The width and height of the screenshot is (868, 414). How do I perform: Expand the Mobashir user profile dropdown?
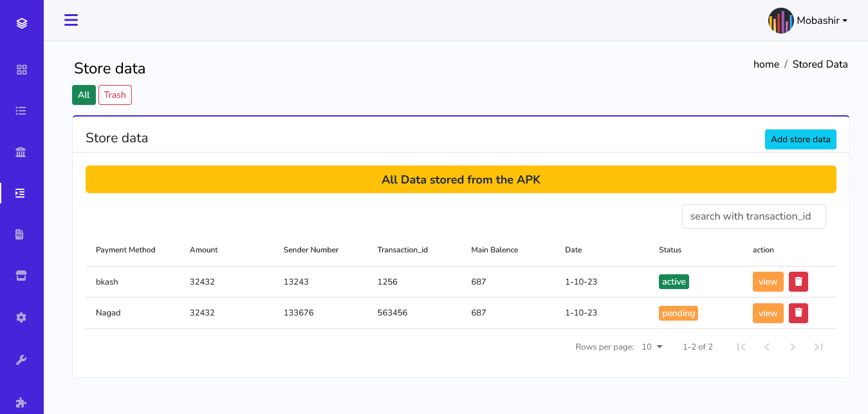pyautogui.click(x=808, y=21)
